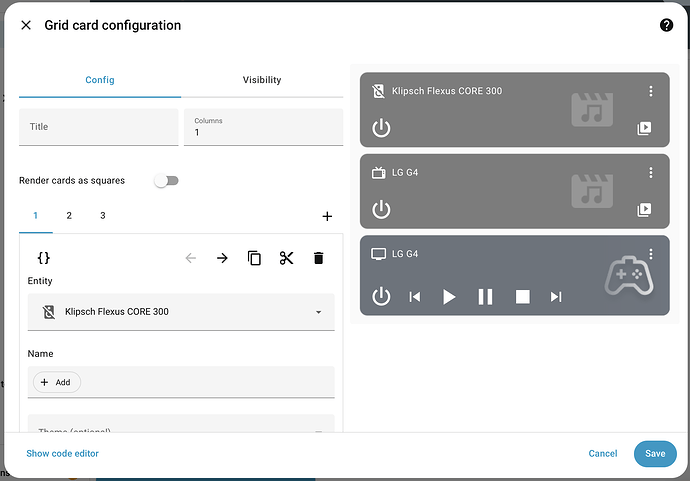Screen dimensions: 690x481
Task: Open three-dot menu on Klipsch Flexus card
Action: 650,91
